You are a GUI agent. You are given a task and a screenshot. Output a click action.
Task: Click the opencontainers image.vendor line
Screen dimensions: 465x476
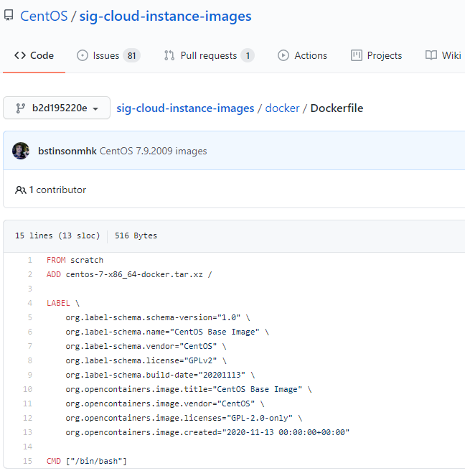165,403
